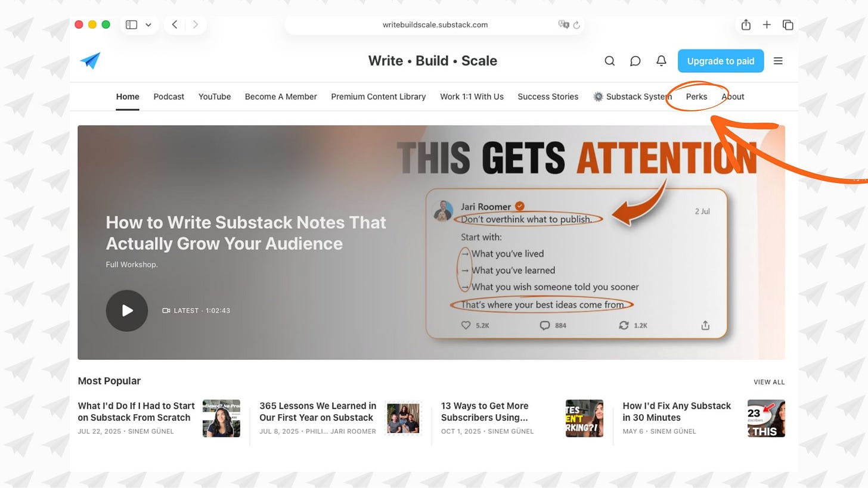Viewport: 868px width, 488px height.
Task: Click the 2 Jul date on the note
Action: (x=702, y=212)
